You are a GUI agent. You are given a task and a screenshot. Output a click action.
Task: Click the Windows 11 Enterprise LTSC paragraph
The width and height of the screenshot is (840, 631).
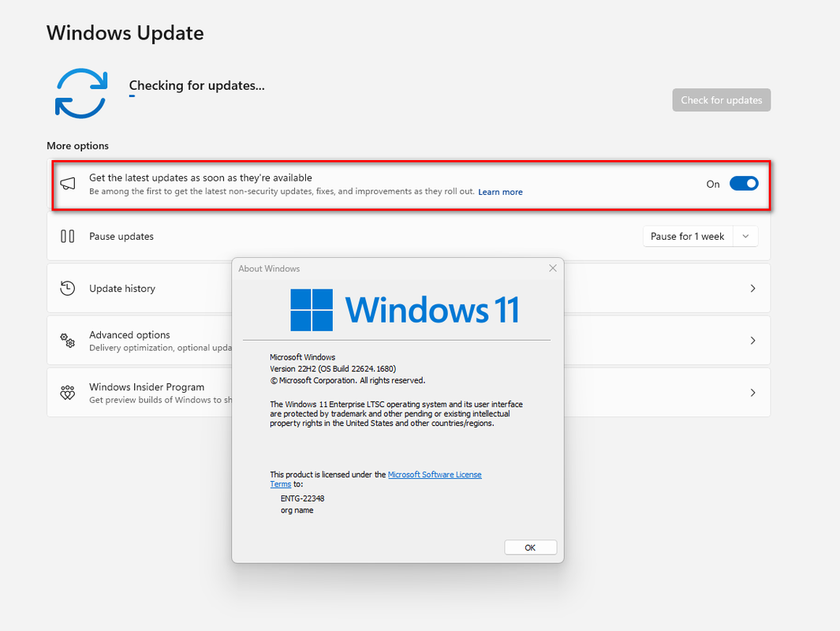tap(397, 413)
